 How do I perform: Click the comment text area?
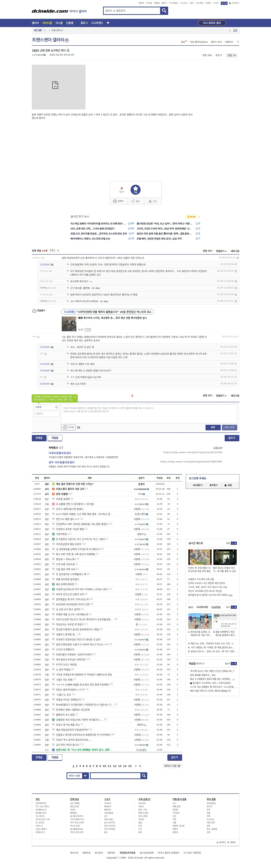coord(149,413)
